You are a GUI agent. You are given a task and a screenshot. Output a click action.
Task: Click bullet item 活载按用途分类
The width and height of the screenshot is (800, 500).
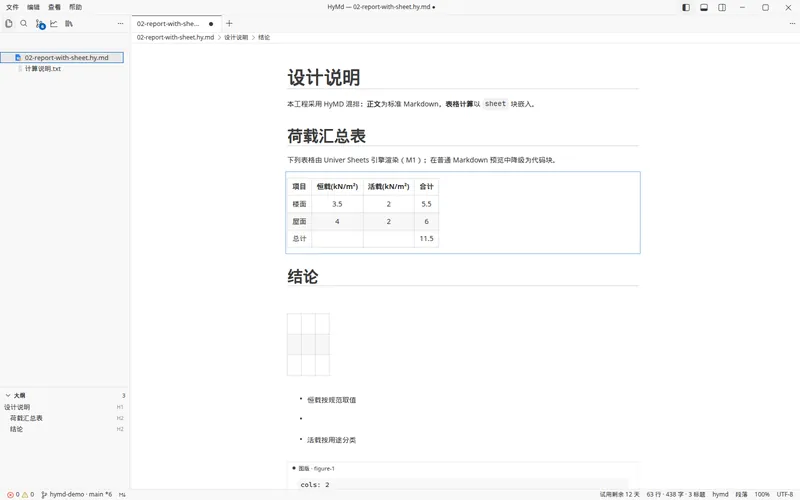(332, 440)
